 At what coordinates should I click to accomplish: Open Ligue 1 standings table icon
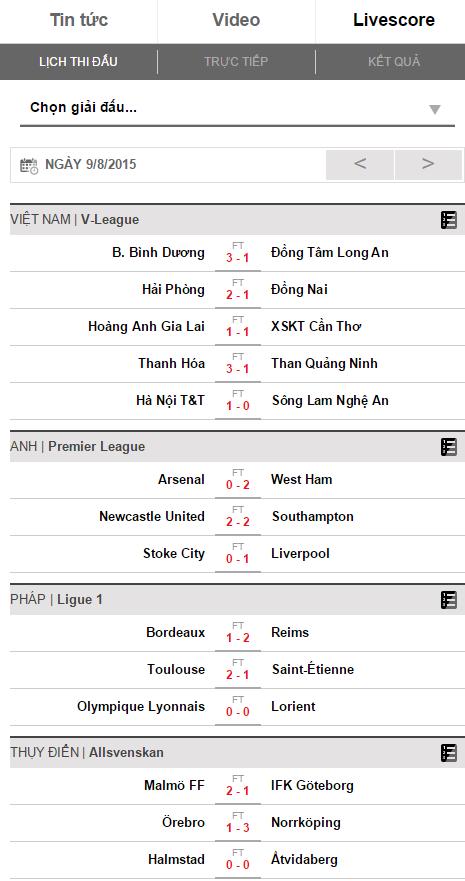[x=448, y=600]
